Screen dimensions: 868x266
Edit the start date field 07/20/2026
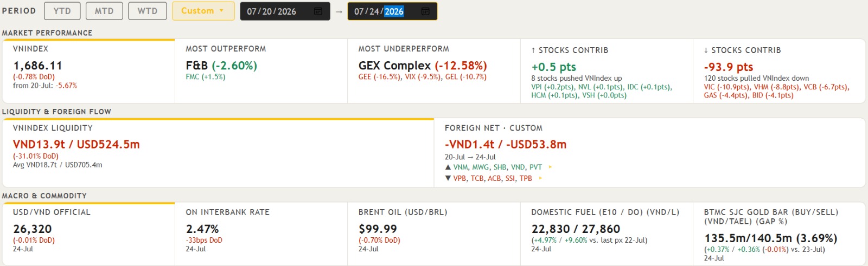pos(285,11)
